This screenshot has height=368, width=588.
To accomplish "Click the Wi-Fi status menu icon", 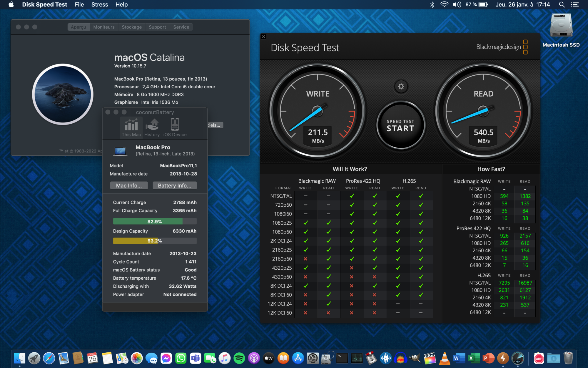I will (x=444, y=4).
